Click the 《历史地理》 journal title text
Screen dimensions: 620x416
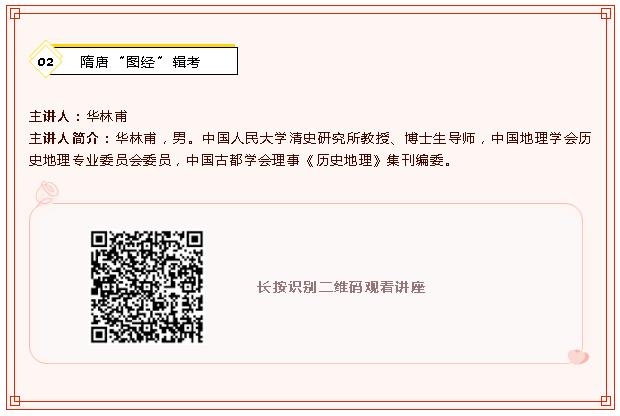pos(344,160)
